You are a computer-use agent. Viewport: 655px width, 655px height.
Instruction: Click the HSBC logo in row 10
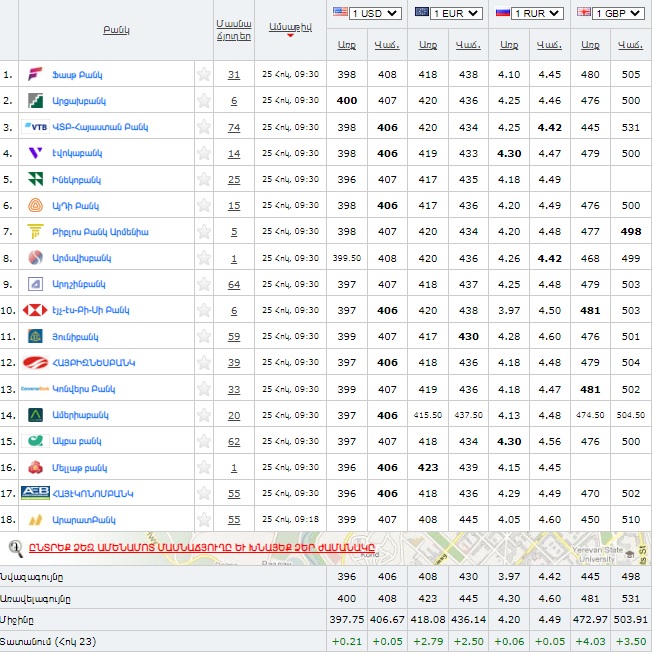(x=35, y=310)
